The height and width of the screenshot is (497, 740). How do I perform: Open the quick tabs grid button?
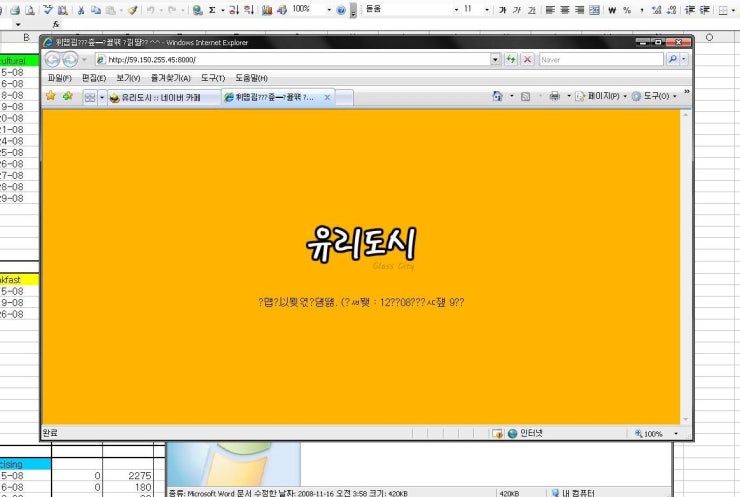(x=89, y=97)
